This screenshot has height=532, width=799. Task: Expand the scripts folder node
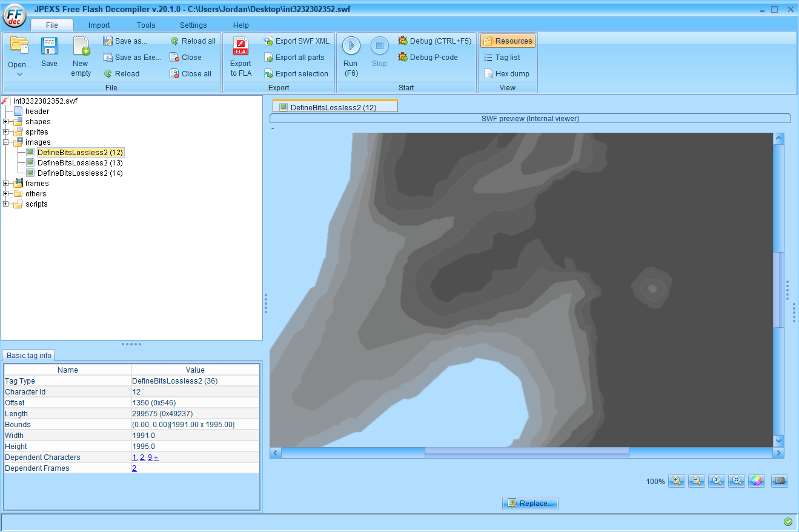pyautogui.click(x=6, y=204)
